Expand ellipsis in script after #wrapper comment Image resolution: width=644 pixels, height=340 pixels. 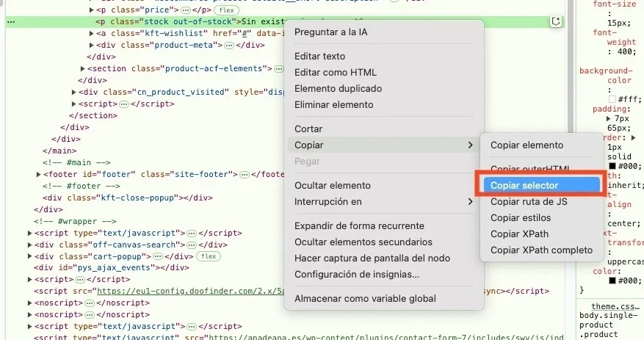coord(192,234)
